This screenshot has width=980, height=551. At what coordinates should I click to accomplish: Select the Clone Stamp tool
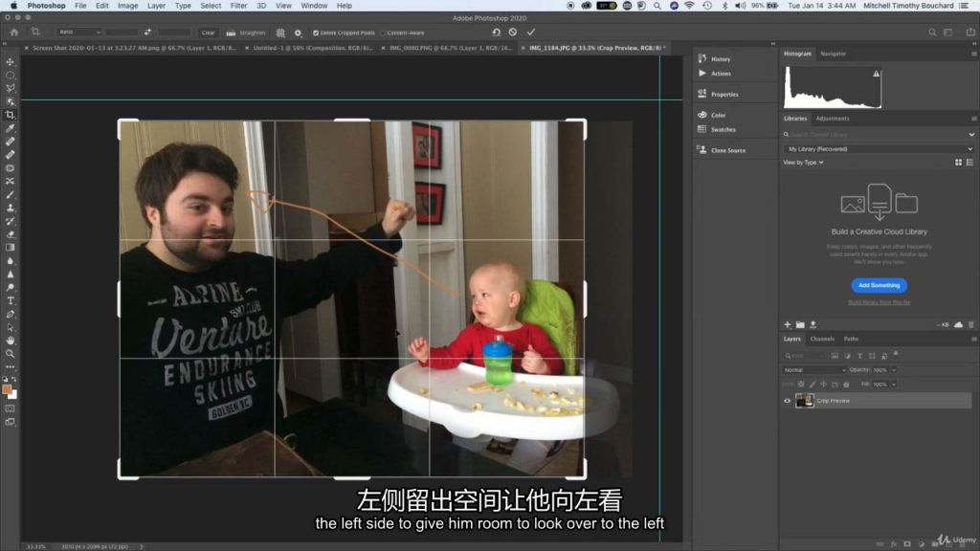coord(10,208)
